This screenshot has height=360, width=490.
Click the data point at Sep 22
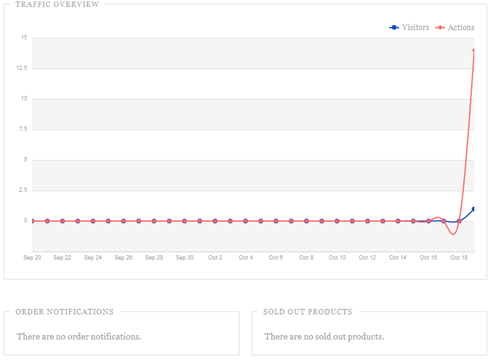(62, 221)
